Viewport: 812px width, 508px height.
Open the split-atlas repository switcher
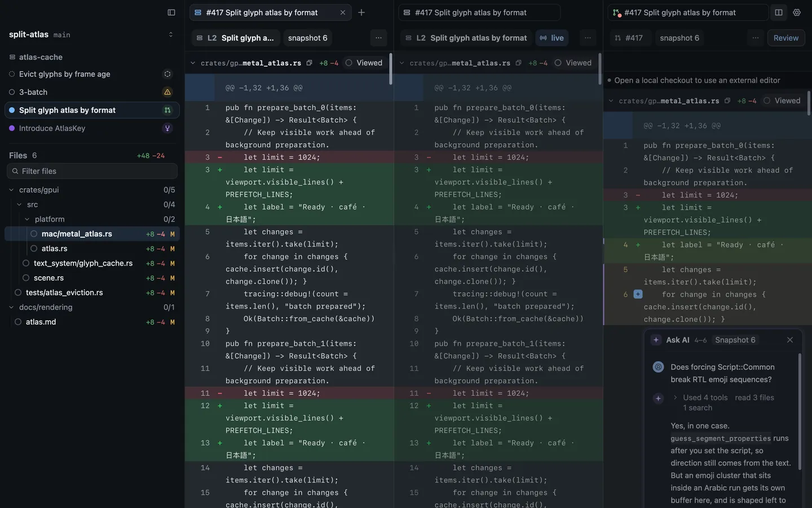point(171,34)
